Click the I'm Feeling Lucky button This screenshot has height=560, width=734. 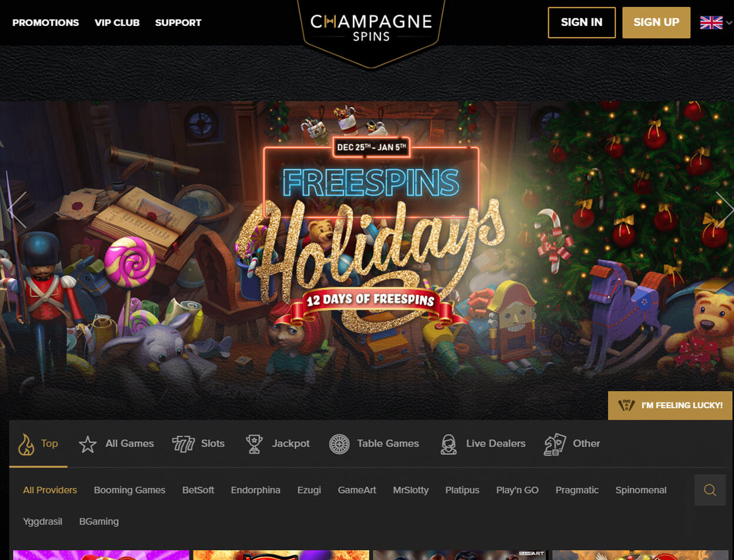tap(671, 405)
